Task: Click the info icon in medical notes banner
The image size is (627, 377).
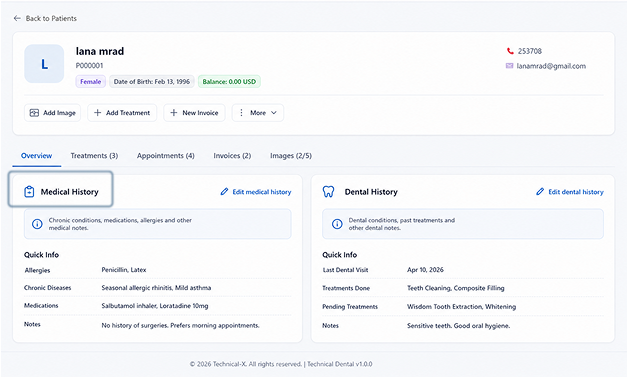Action: (37, 224)
